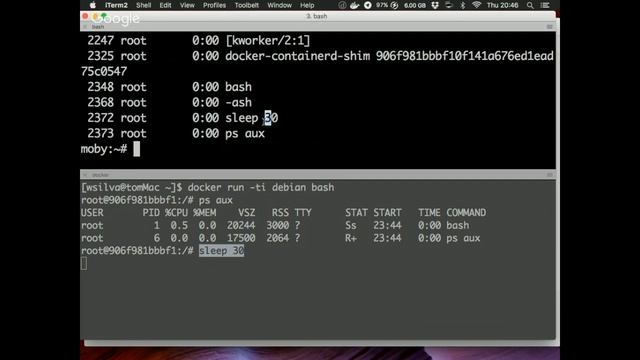
Task: Click the USER column header
Action: [92, 213]
